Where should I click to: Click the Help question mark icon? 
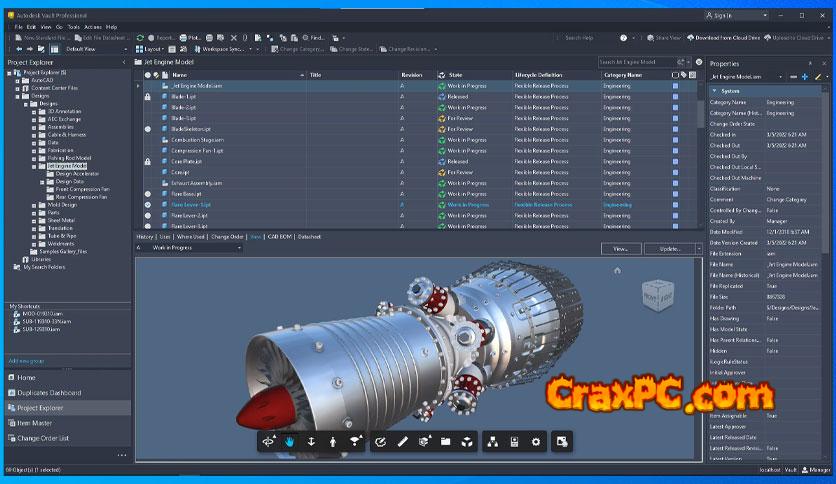623,37
